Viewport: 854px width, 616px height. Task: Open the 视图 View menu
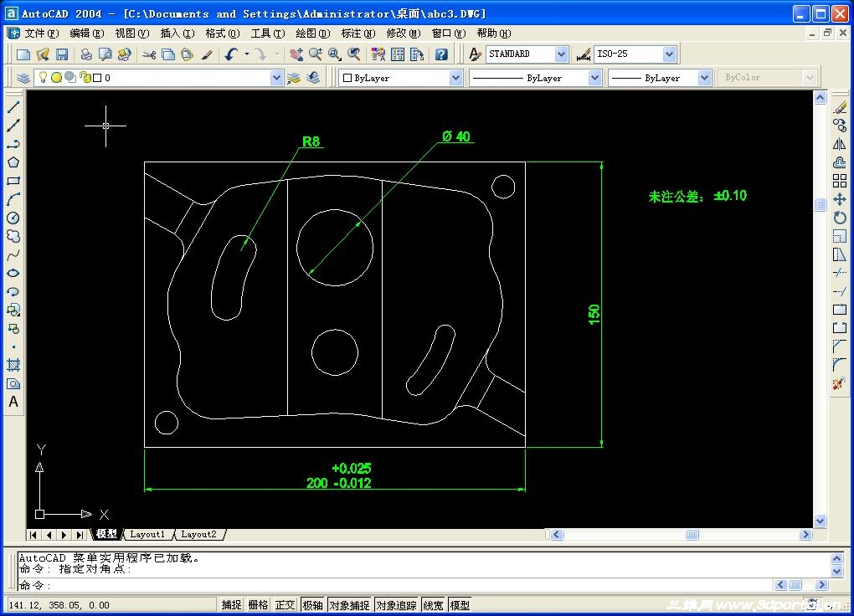(x=131, y=33)
